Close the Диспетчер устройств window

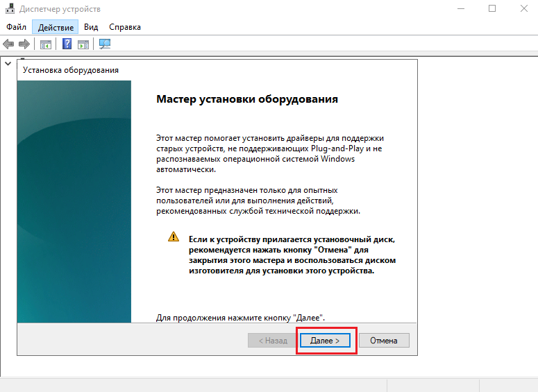[523, 8]
